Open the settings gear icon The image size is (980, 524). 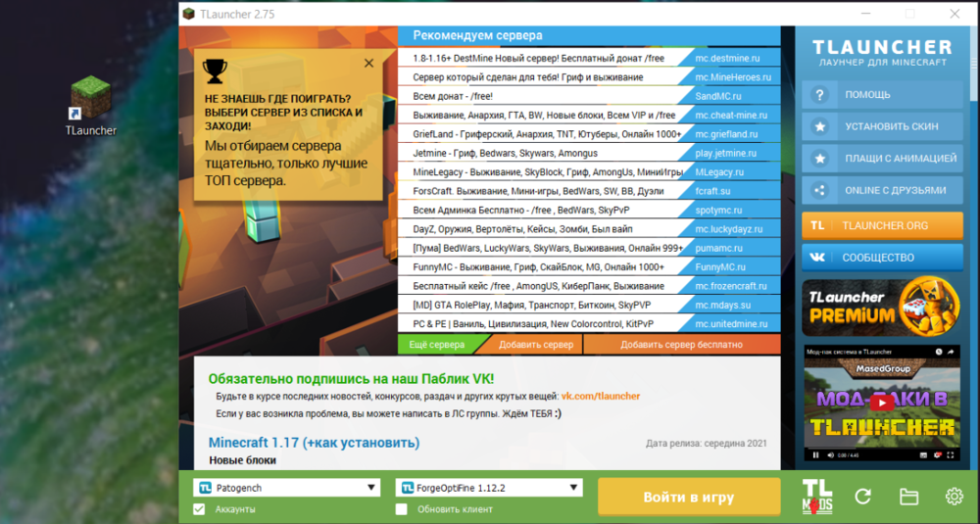pyautogui.click(x=954, y=497)
